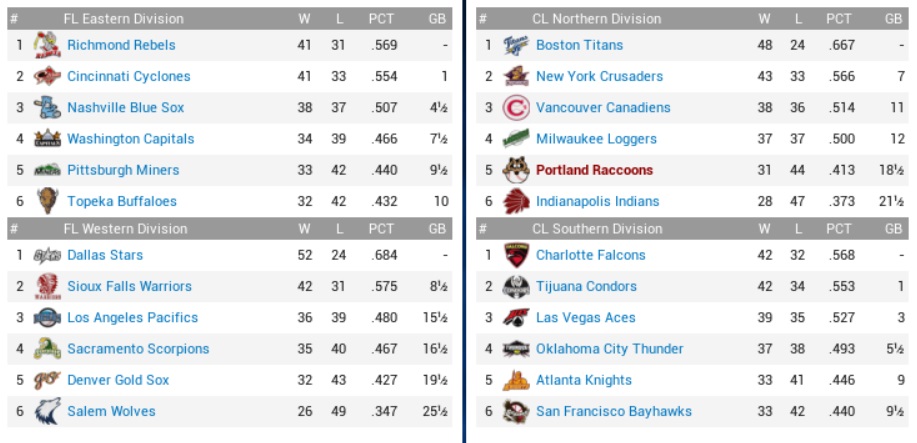Click GB column header in FL Western Division
917x443 pixels.
436,229
